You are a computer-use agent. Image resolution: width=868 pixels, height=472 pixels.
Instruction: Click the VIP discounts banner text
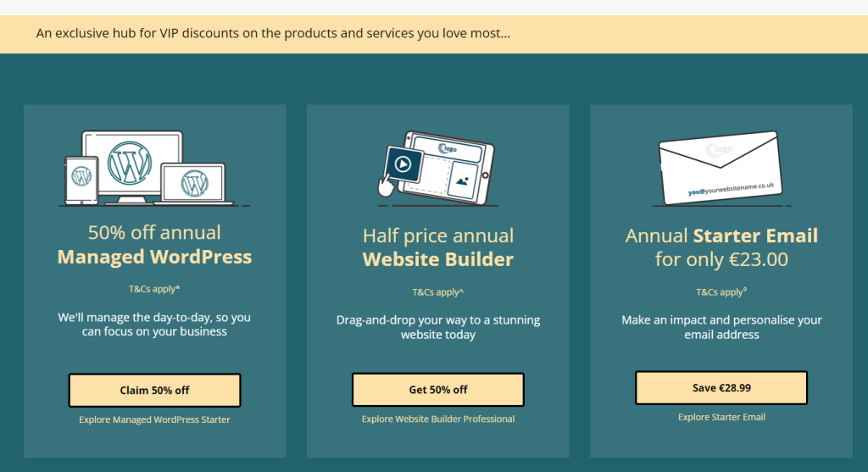273,33
